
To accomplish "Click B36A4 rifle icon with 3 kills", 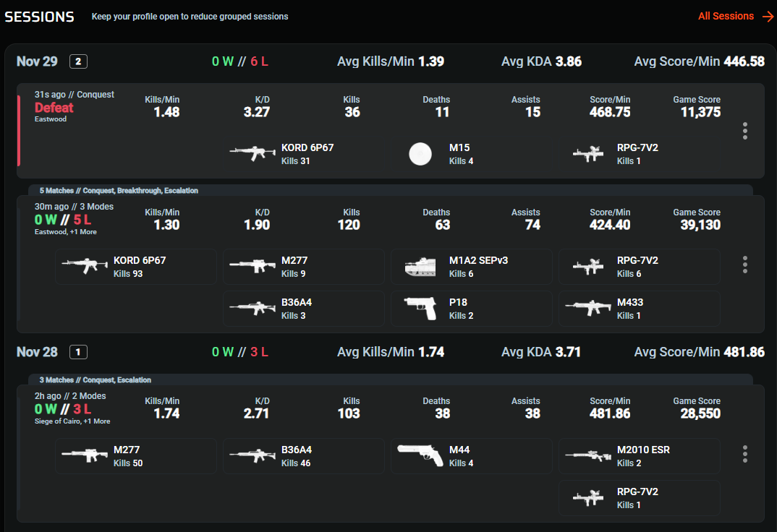I will tap(252, 308).
